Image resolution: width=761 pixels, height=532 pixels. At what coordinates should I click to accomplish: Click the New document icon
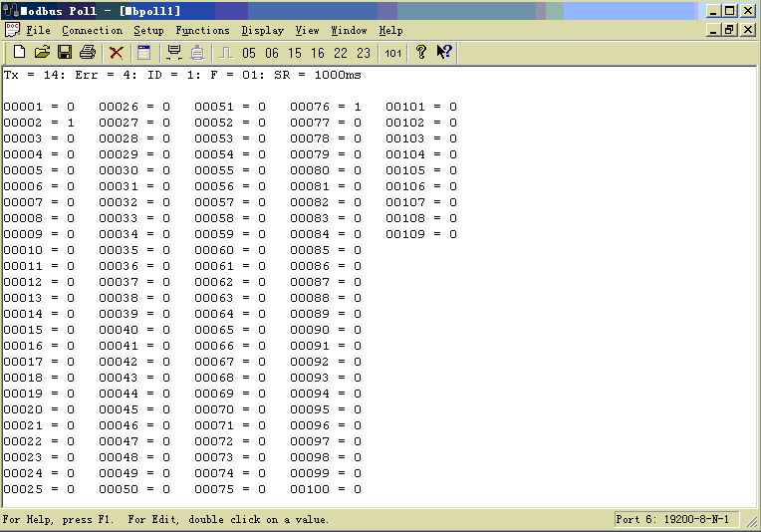[x=19, y=53]
